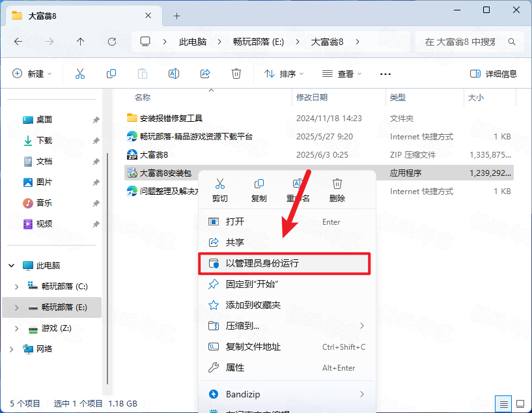Open 桌面 in the sidebar
The width and height of the screenshot is (532, 413).
coord(44,119)
